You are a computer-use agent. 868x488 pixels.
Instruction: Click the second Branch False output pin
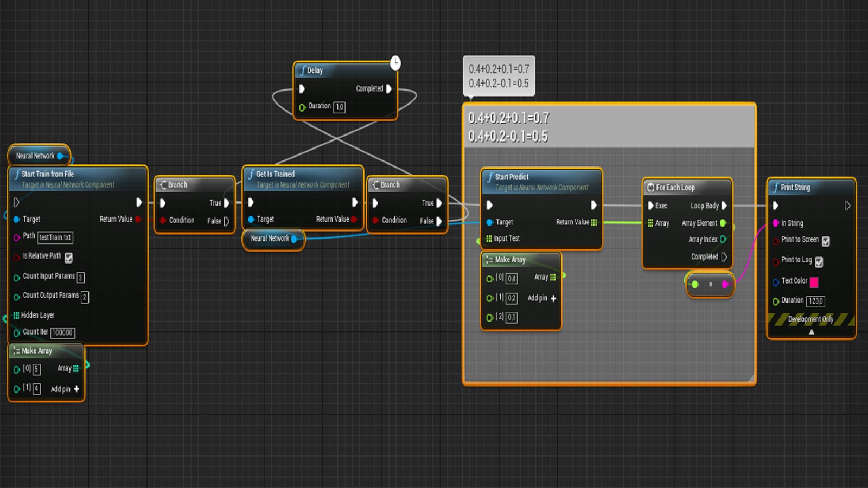439,221
